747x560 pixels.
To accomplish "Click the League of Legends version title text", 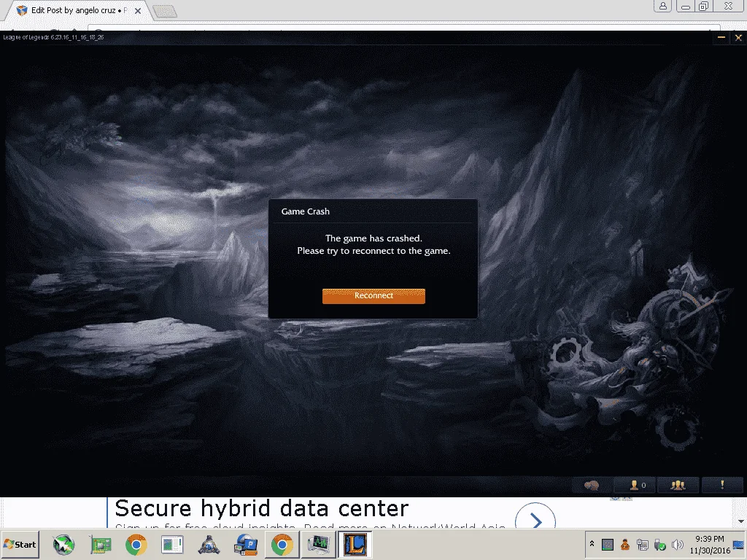I will tap(53, 37).
